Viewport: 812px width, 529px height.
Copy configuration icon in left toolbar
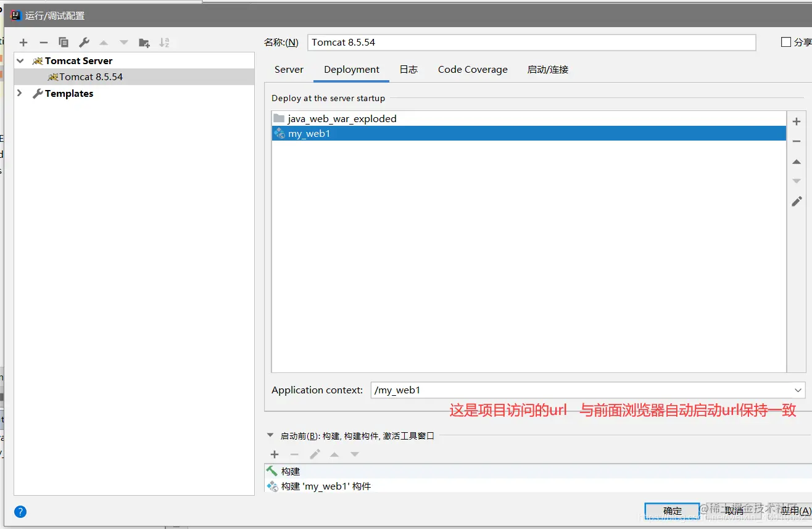click(64, 43)
